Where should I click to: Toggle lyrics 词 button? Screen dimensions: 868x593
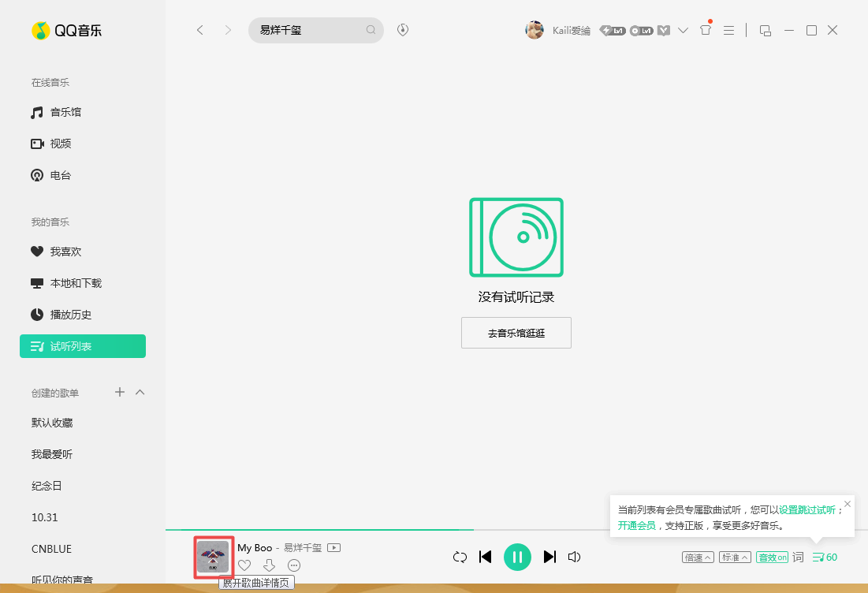(798, 557)
